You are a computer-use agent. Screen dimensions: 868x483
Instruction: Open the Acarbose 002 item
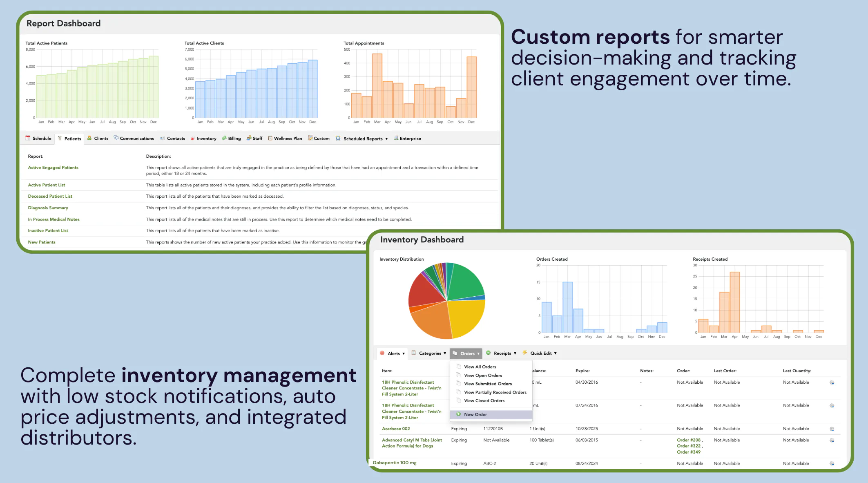396,429
